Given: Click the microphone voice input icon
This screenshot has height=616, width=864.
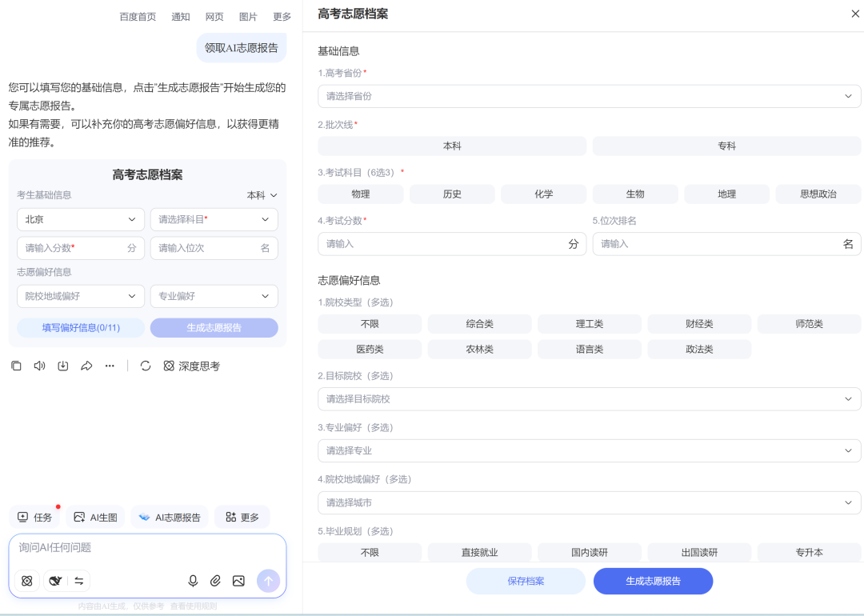Looking at the screenshot, I should click(x=193, y=581).
